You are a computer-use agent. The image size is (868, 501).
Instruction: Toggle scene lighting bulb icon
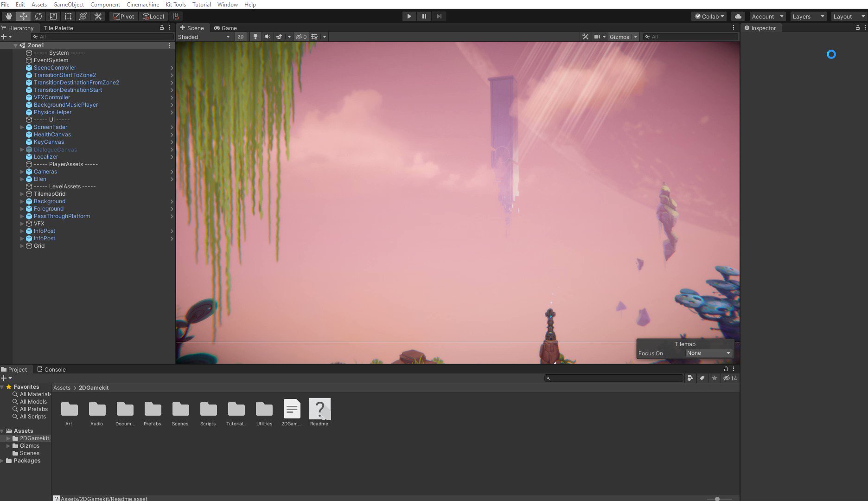tap(255, 37)
